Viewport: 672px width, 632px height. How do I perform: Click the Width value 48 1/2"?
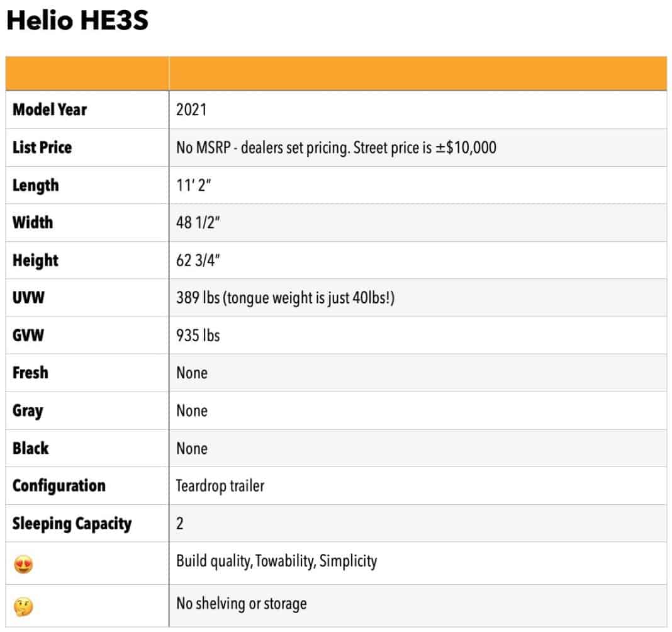(198, 223)
